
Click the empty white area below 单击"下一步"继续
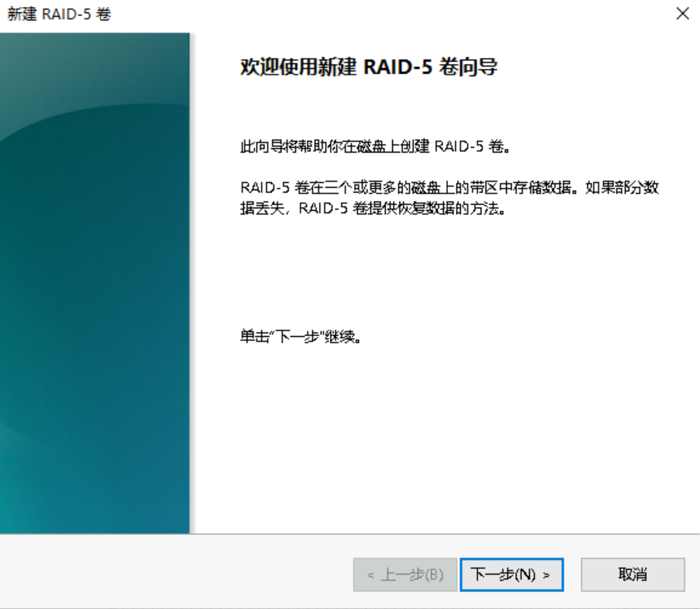point(445,433)
